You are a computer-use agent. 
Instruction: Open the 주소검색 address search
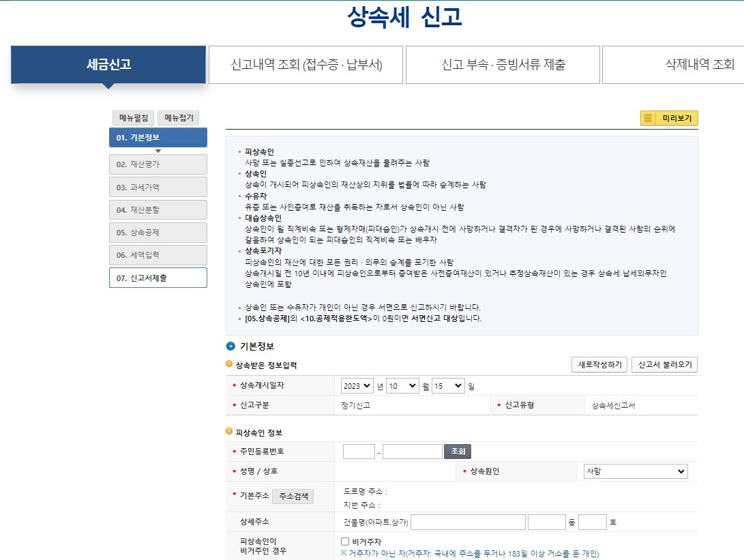coord(295,496)
